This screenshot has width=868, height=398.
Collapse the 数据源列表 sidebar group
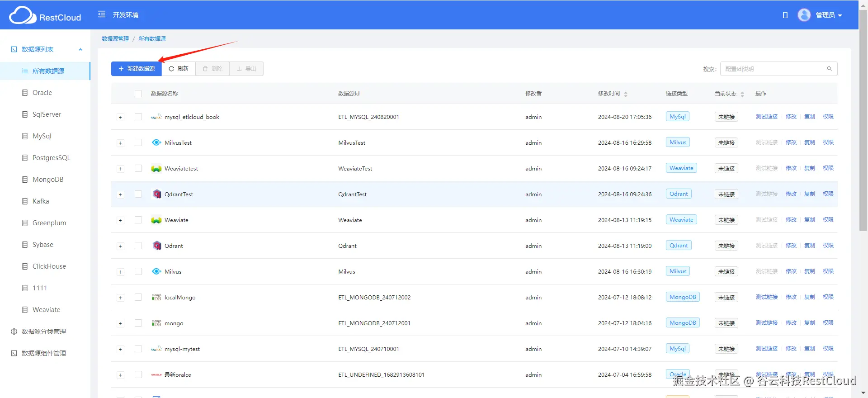coord(80,49)
